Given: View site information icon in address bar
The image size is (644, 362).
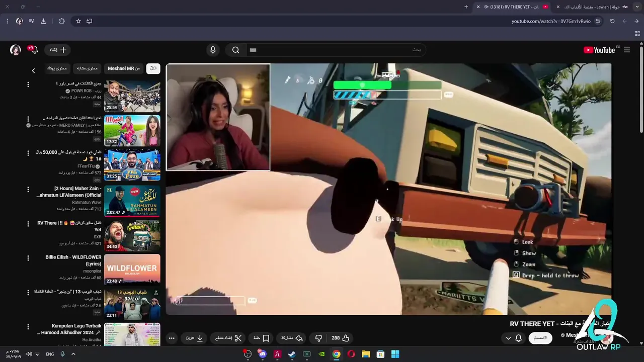Looking at the screenshot, I should click(598, 21).
